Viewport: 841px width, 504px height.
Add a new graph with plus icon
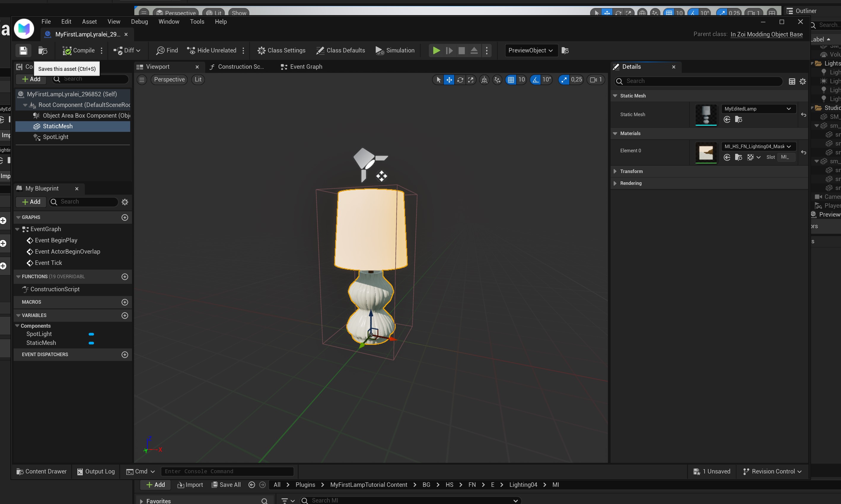[x=125, y=217]
